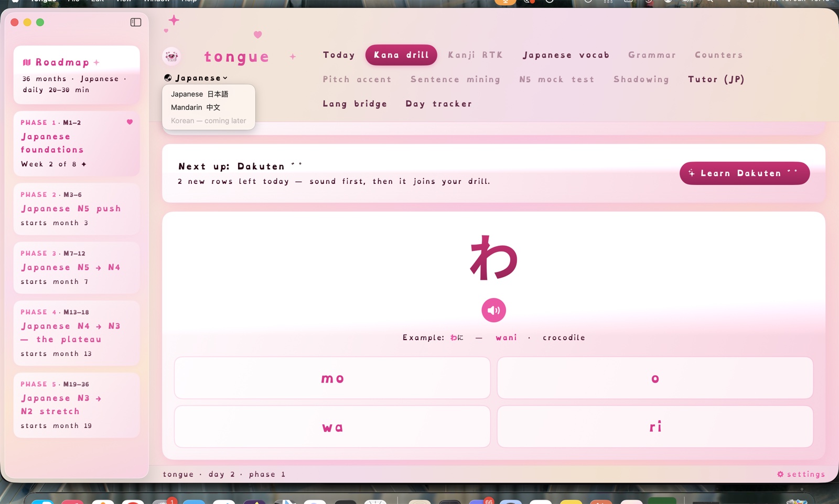
Task: Open Phase 2 Japanese N5 push card
Action: [x=77, y=209]
